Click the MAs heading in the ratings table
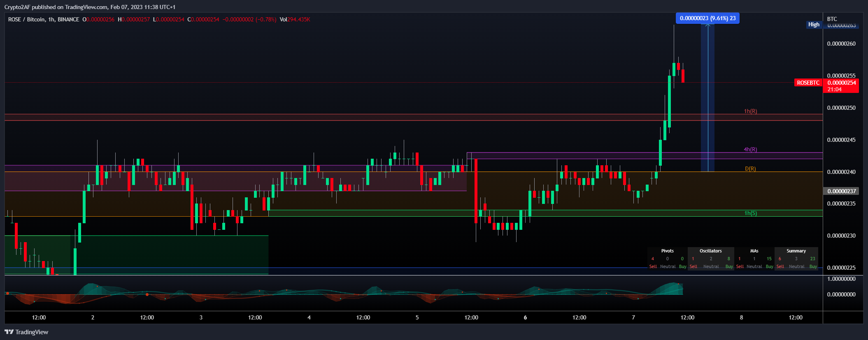This screenshot has height=340, width=868. 754,251
